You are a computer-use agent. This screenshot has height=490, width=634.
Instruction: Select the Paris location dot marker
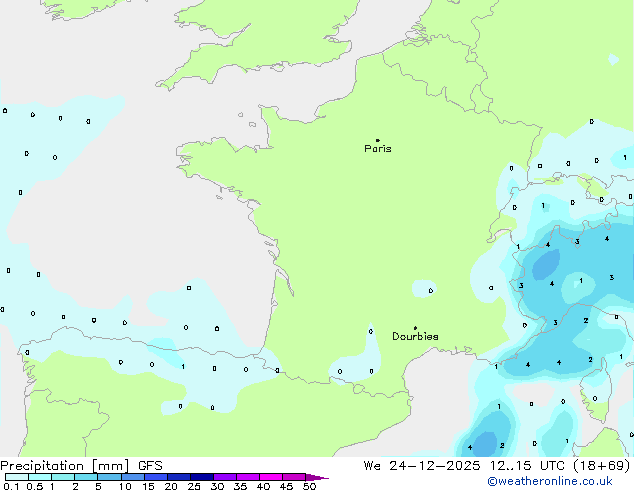pos(378,140)
